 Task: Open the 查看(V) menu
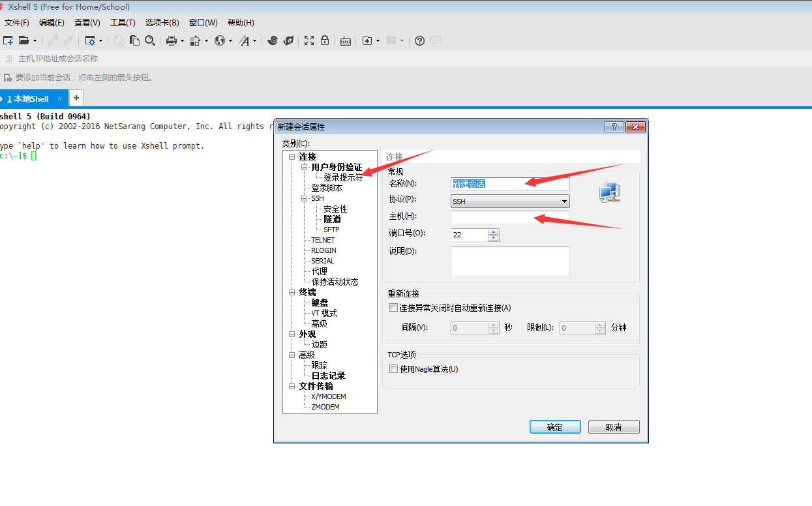tap(87, 23)
